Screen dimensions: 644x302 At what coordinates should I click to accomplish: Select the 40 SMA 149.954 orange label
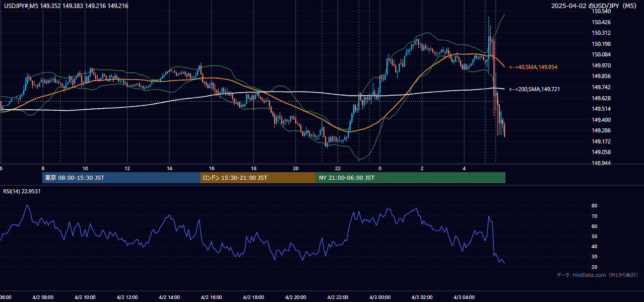(x=533, y=67)
